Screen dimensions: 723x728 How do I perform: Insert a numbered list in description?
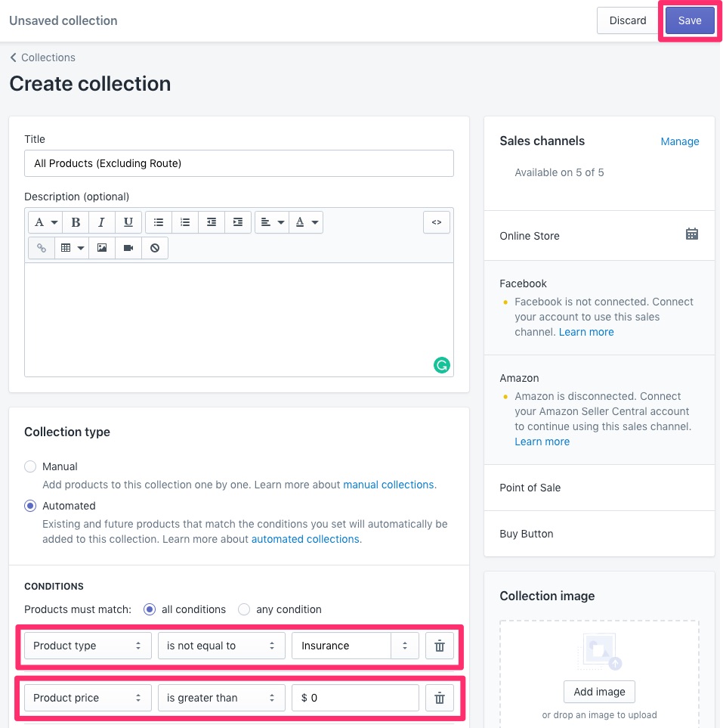185,222
